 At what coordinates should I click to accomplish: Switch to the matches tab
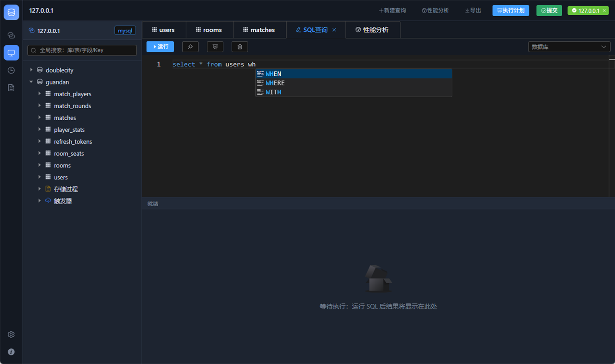pos(259,30)
